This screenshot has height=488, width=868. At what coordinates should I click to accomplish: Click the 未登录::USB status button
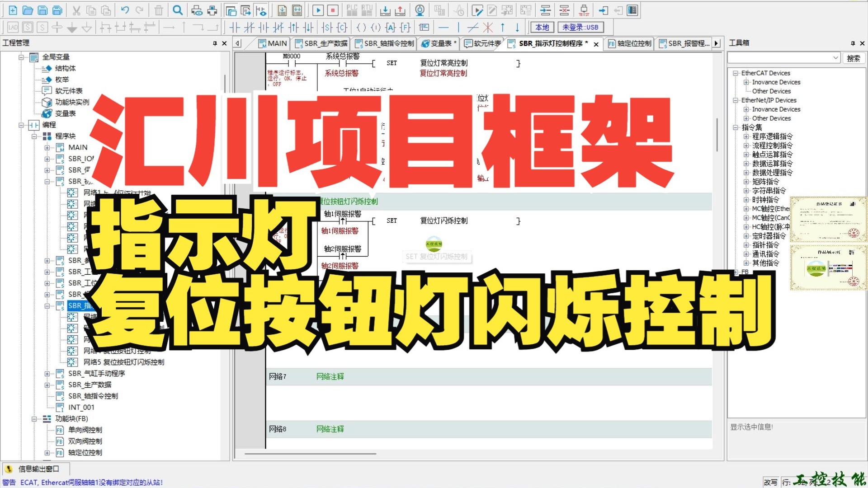click(x=580, y=28)
